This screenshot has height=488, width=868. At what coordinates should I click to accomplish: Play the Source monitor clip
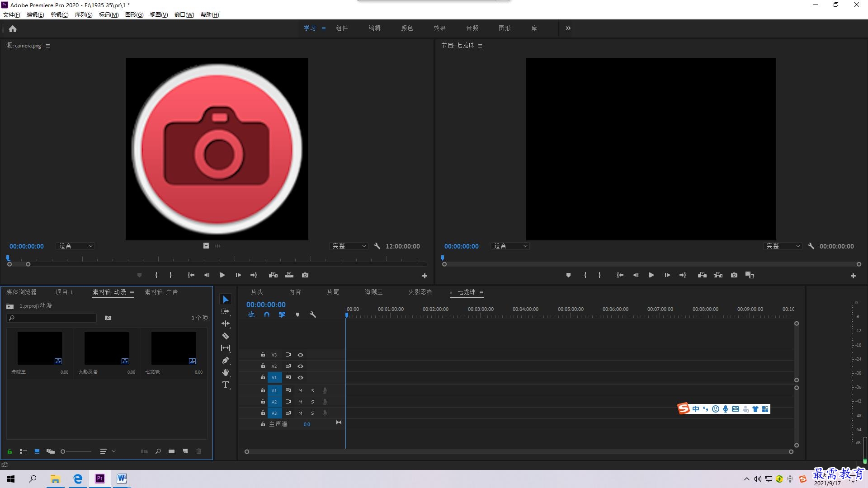click(x=222, y=275)
